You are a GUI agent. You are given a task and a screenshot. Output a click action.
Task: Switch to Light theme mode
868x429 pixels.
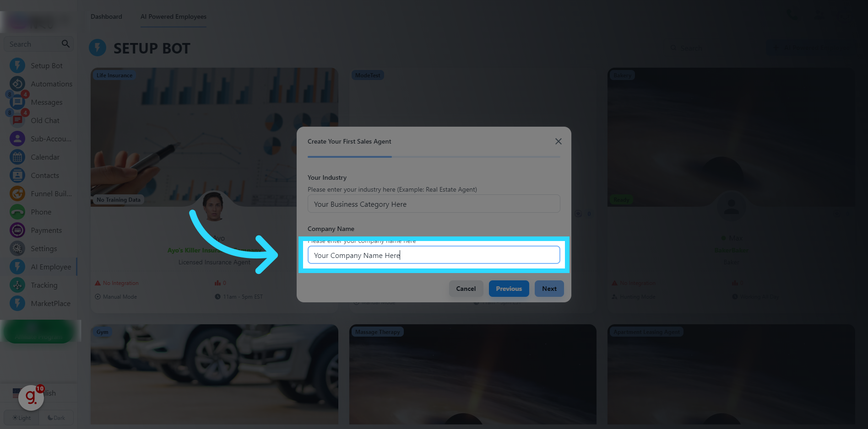(x=22, y=418)
